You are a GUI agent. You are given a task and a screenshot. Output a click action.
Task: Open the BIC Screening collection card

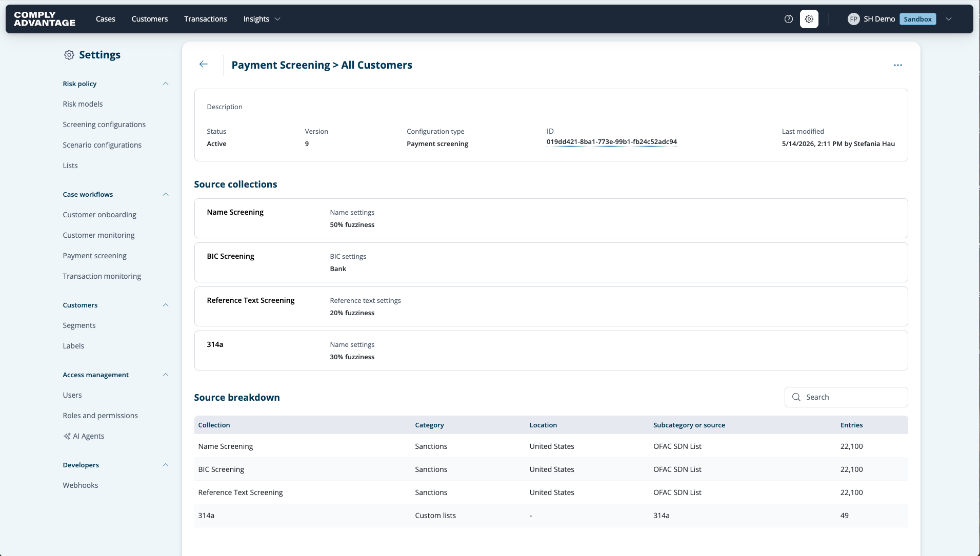[551, 262]
